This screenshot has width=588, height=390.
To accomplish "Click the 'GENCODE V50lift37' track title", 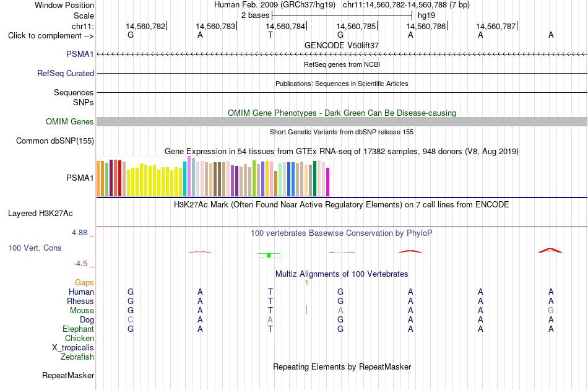I will click(342, 45).
